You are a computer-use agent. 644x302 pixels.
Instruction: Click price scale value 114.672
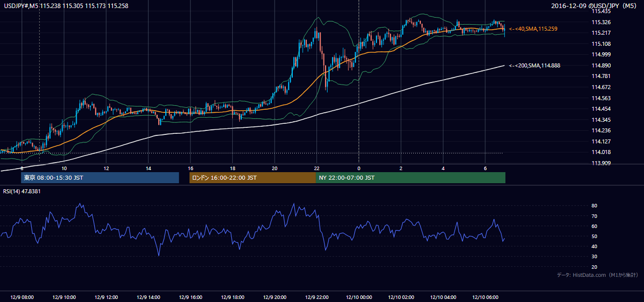601,87
